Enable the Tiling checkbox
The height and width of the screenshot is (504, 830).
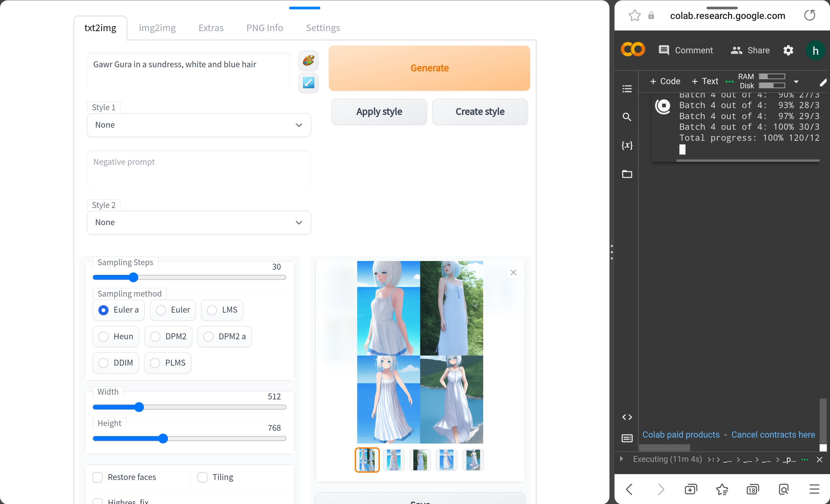pos(202,477)
